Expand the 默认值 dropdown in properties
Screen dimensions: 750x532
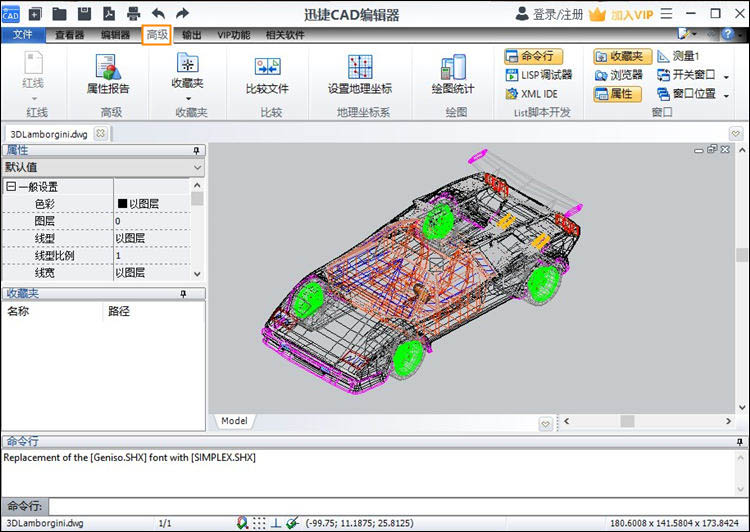click(x=197, y=168)
